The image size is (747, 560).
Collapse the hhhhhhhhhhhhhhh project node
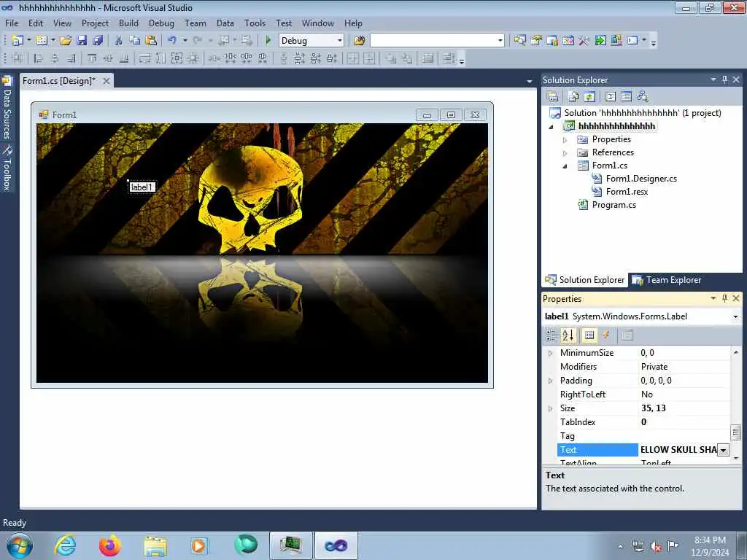pos(551,127)
